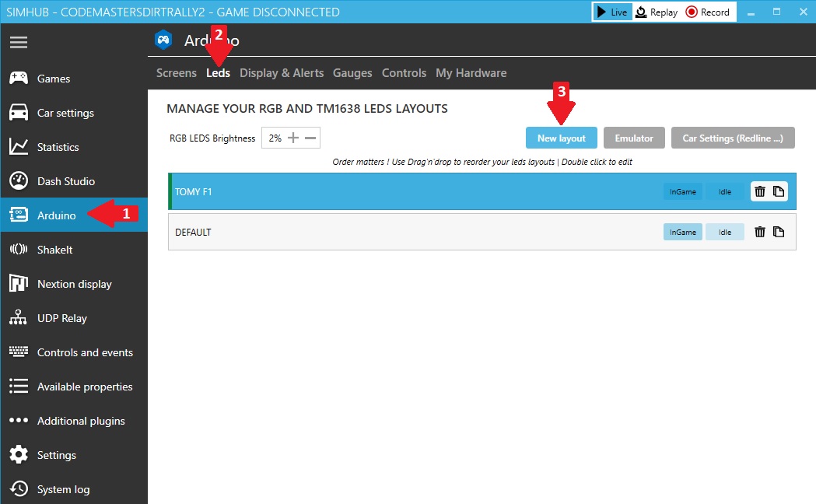
Task: Click the Statistics chart icon
Action: [18, 147]
